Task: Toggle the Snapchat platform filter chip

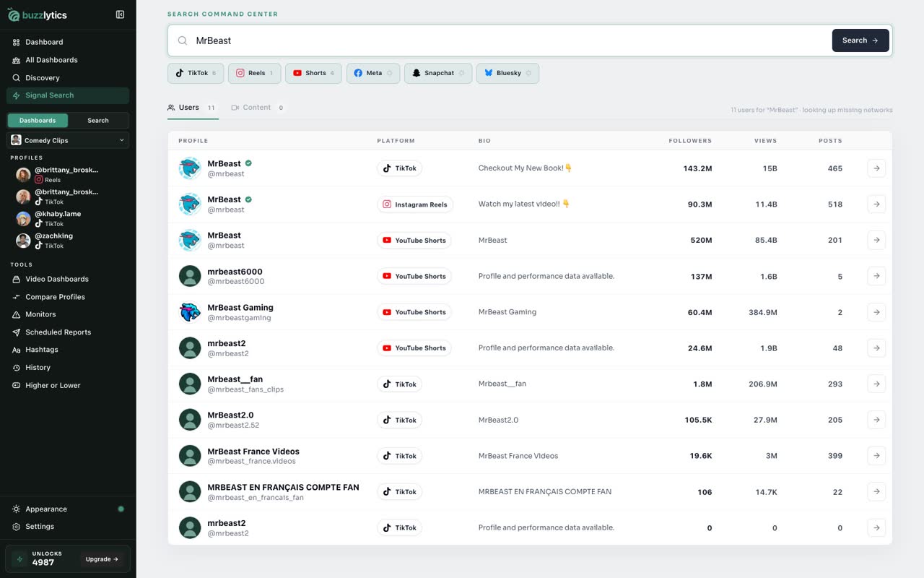Action: click(438, 73)
